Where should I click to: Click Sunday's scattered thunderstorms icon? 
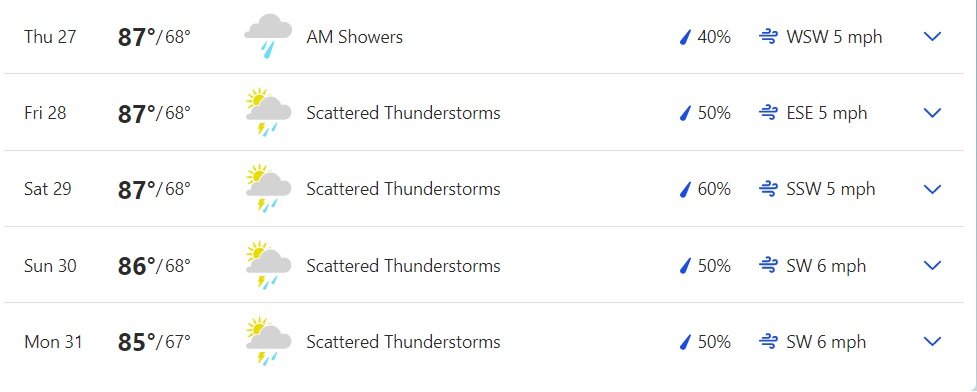(x=268, y=265)
